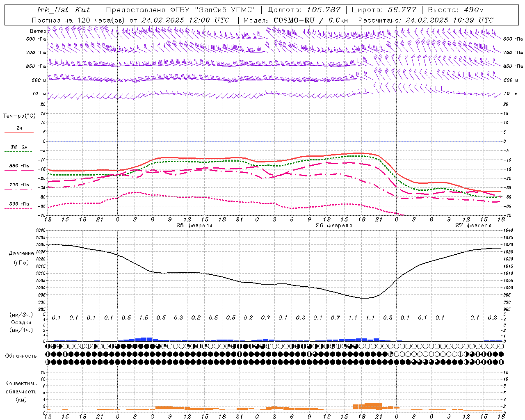Click the Давление panel label
Viewport: 525px width, 420px height.
21,253
